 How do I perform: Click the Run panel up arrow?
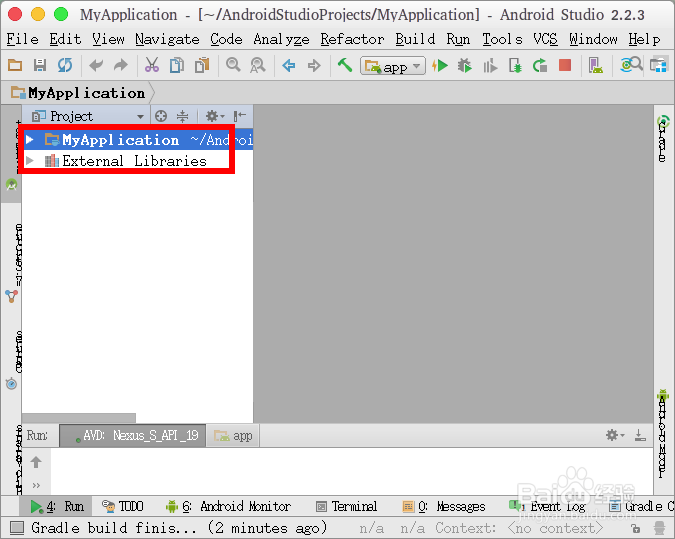coord(36,462)
